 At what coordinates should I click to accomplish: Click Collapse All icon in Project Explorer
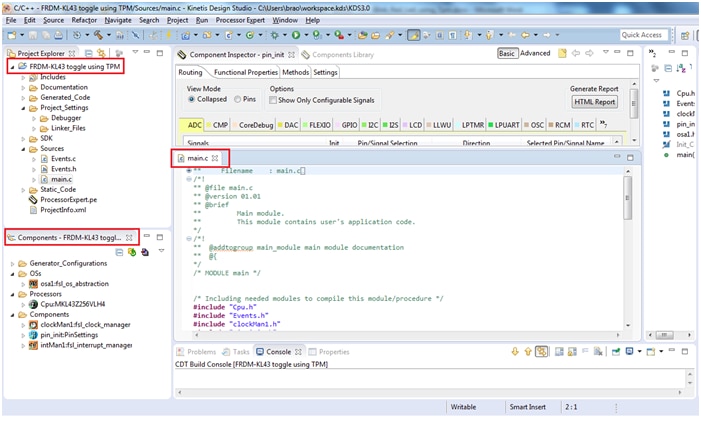(x=88, y=53)
